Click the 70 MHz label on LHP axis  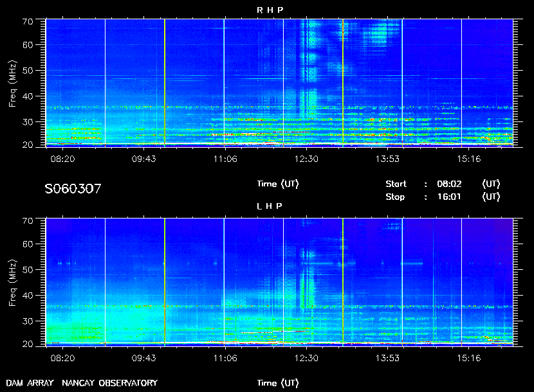[28, 221]
